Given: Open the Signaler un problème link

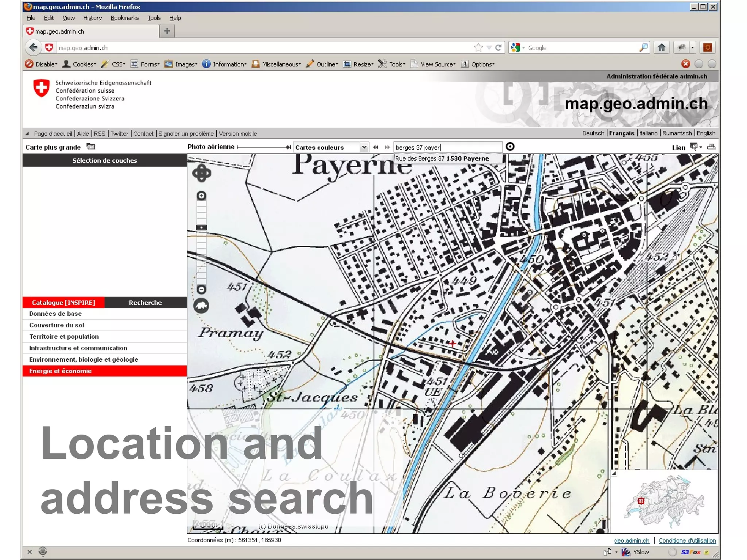Looking at the screenshot, I should coord(186,134).
